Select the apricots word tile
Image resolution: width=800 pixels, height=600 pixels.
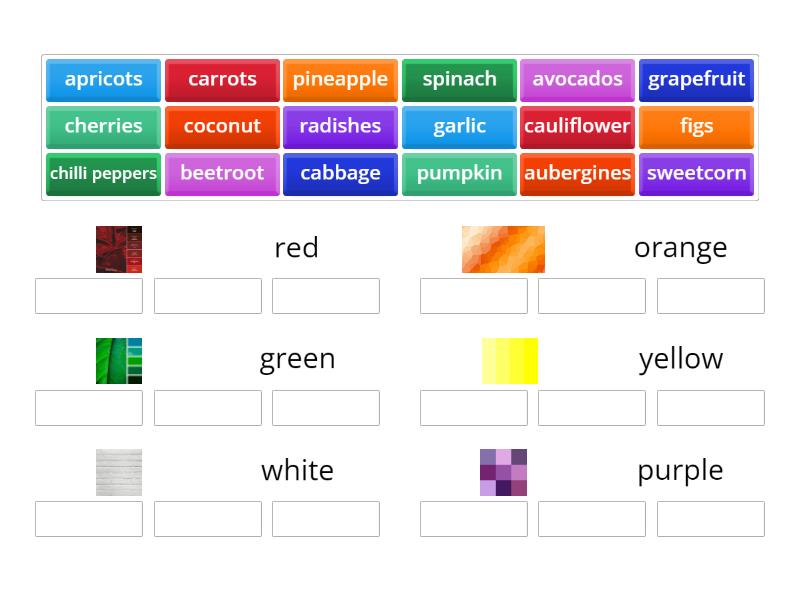point(103,80)
